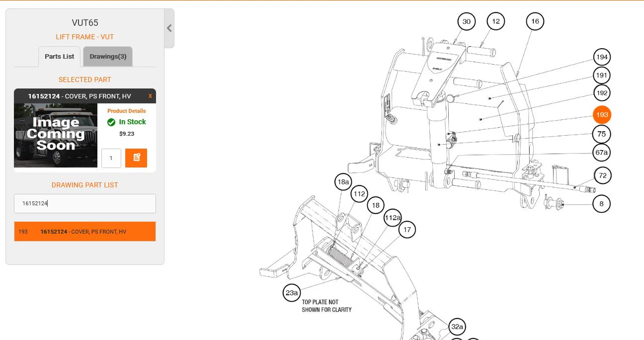
Task: Select callout bubble 191 on the diagram
Action: (602, 76)
